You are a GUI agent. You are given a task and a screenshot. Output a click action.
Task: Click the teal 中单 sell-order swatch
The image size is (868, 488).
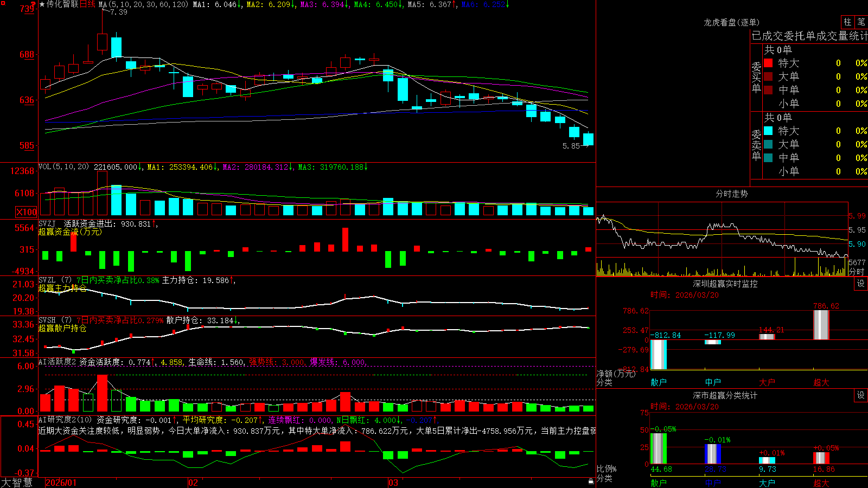768,158
